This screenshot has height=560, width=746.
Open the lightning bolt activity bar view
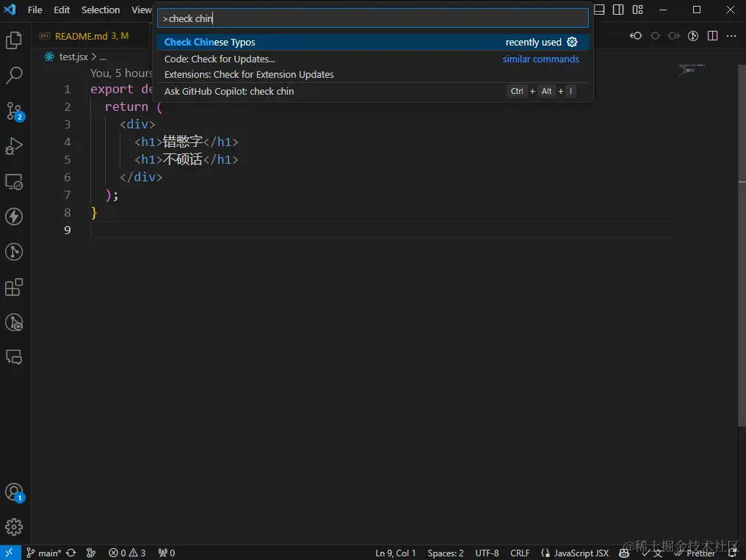tap(14, 217)
